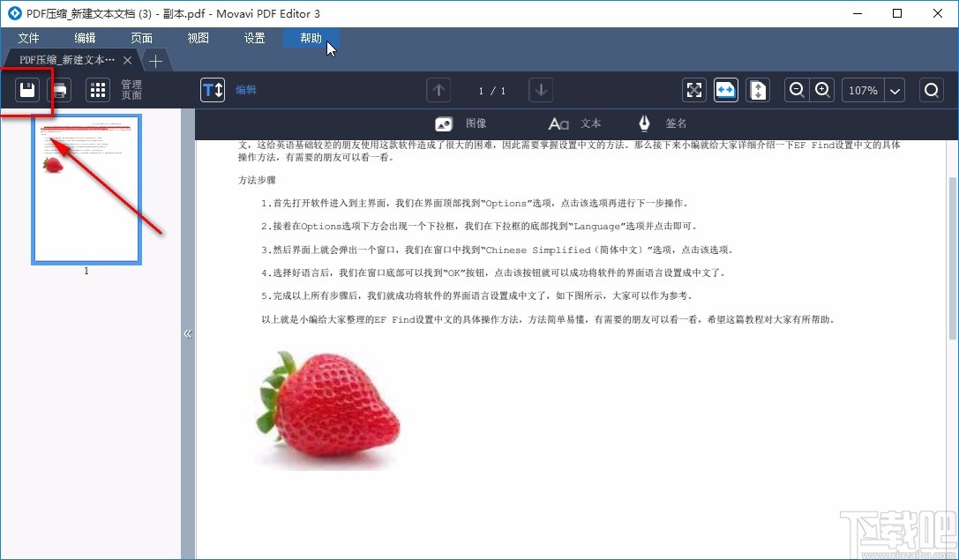Collapse the page thumbnails sidebar

tap(188, 333)
